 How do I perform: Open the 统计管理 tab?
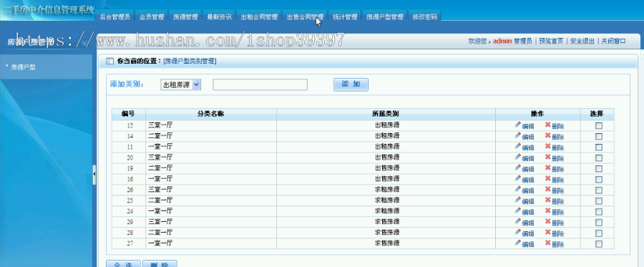pos(345,17)
